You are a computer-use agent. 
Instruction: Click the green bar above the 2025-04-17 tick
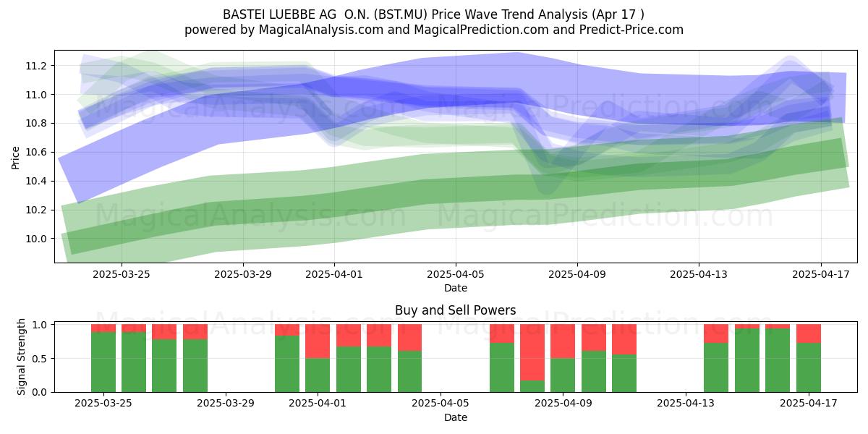[809, 367]
